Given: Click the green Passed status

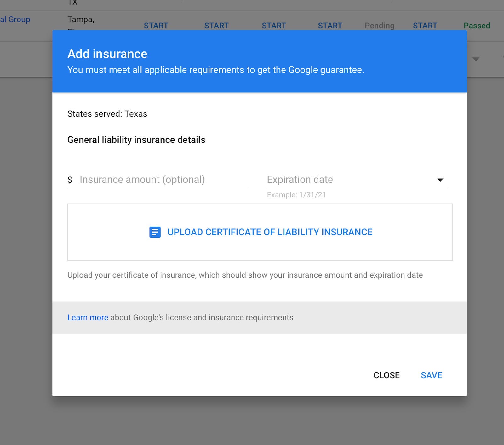Looking at the screenshot, I should (477, 26).
